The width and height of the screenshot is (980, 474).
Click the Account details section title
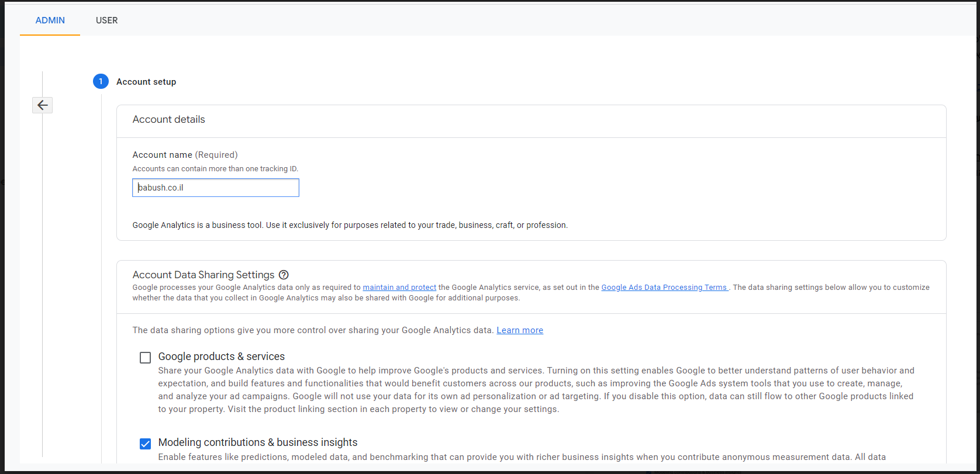[x=169, y=119]
